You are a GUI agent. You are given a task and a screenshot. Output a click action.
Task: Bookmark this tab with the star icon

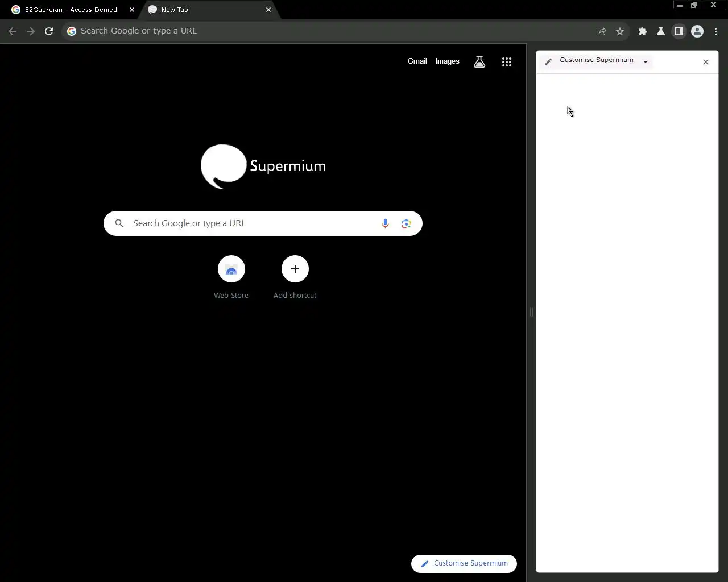click(620, 32)
